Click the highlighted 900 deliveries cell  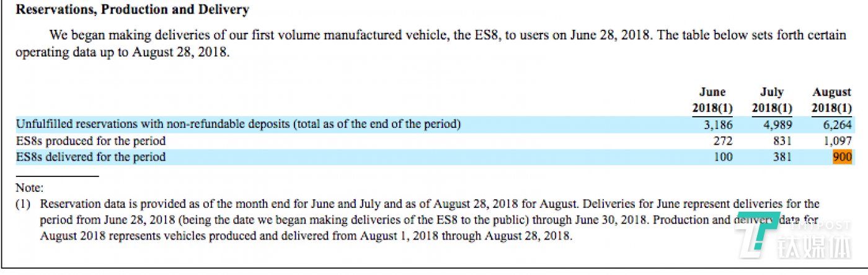click(x=843, y=157)
